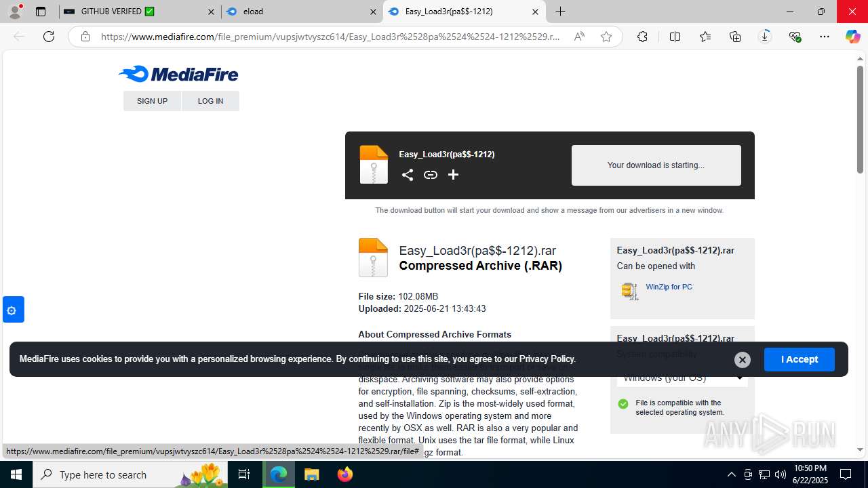Viewport: 868px width, 488px height.
Task: Open the Windows (your OS) dropdown
Action: click(682, 378)
